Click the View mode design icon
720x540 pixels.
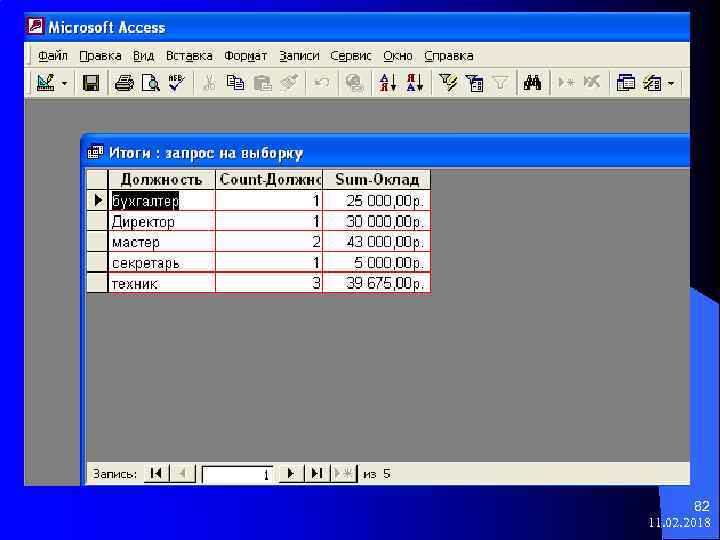click(45, 83)
